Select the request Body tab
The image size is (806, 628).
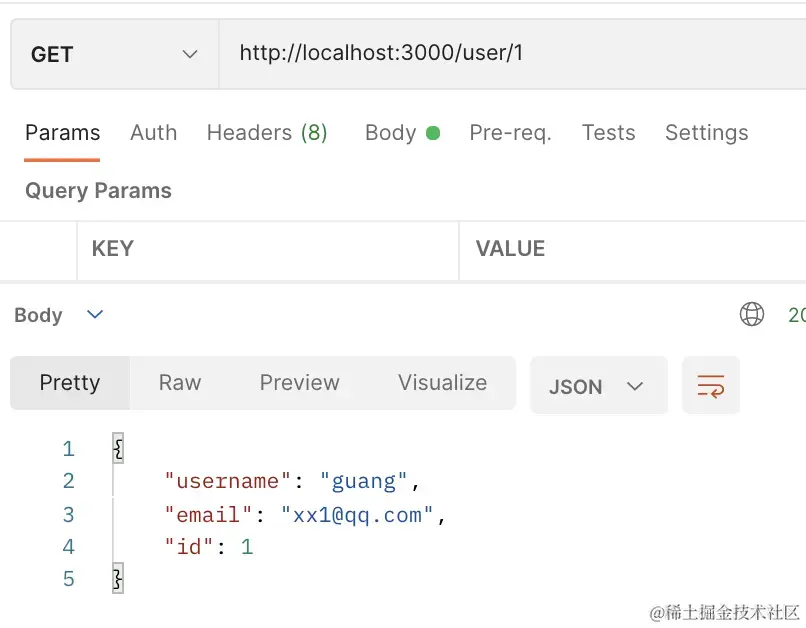pos(390,133)
